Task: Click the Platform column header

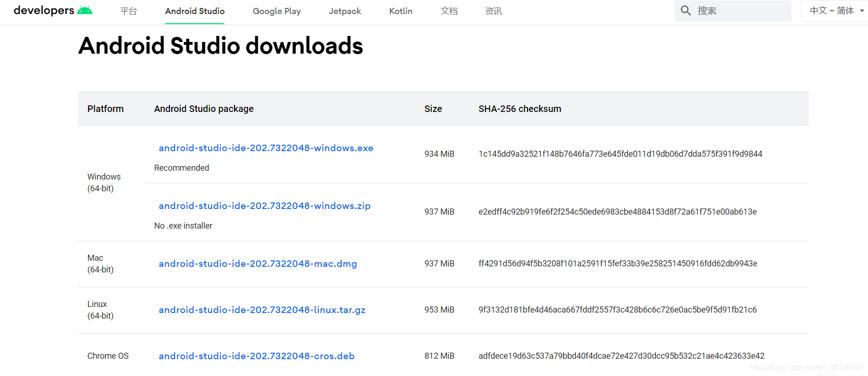Action: pyautogui.click(x=106, y=109)
